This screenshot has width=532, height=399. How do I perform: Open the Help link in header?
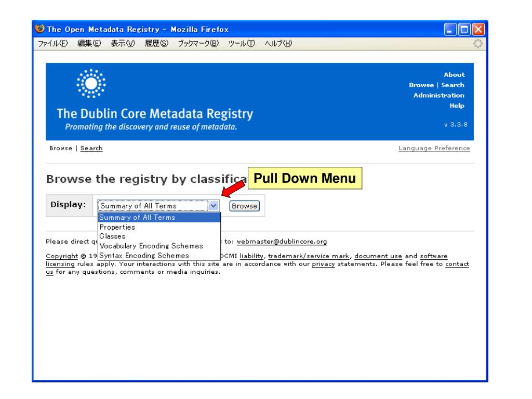[x=457, y=105]
